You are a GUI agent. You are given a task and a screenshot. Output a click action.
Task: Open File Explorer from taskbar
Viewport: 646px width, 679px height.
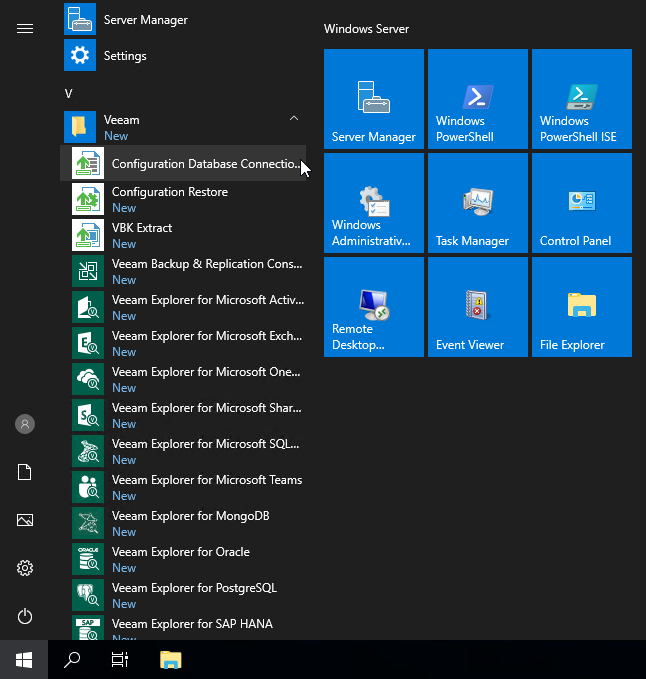click(171, 660)
